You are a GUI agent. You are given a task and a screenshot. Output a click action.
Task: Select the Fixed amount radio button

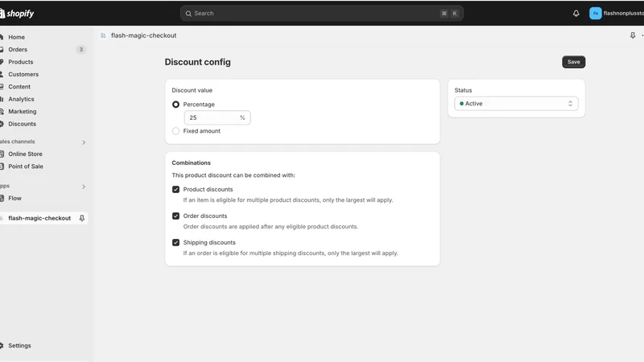point(175,131)
